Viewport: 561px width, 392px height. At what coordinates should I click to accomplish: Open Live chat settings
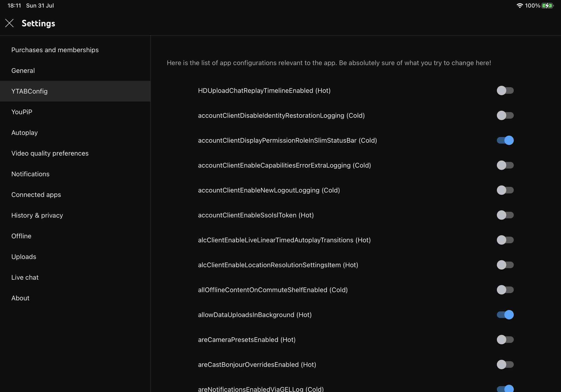click(x=75, y=277)
